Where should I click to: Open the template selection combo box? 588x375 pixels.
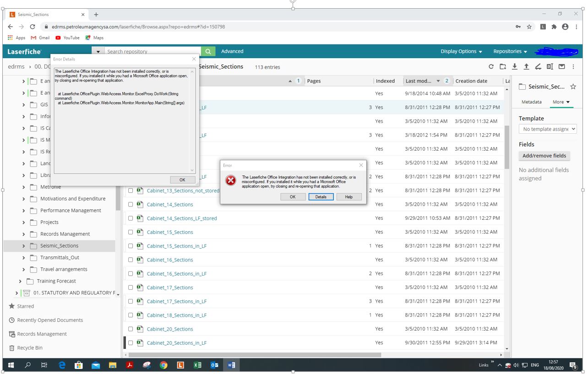[x=547, y=129]
